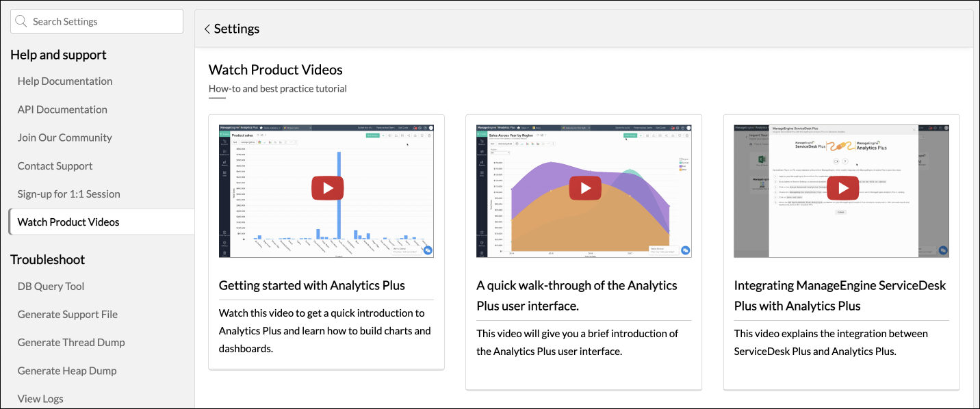Type in the Search Settings field
This screenshot has width=980, height=409.
coord(103,21)
